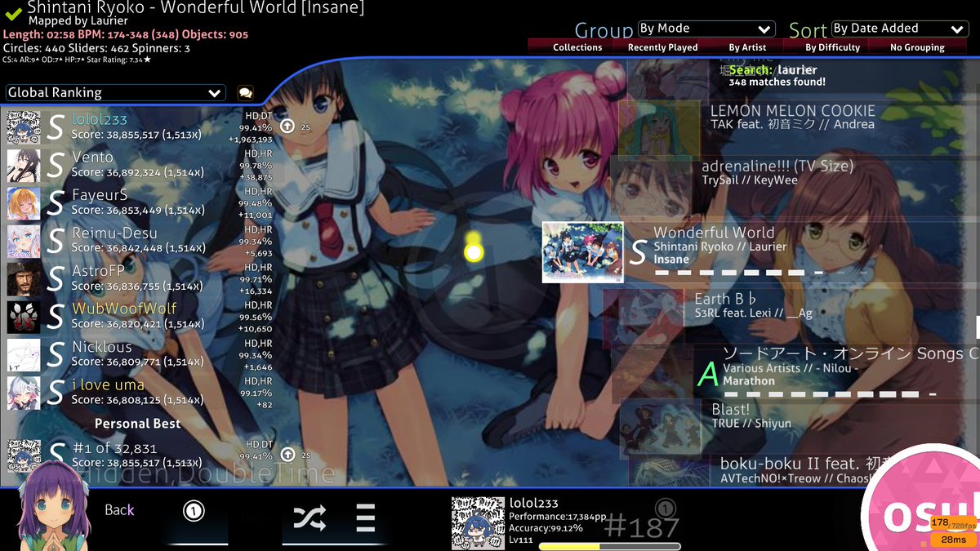Click Nicklous's avatar in leaderboard

click(24, 355)
